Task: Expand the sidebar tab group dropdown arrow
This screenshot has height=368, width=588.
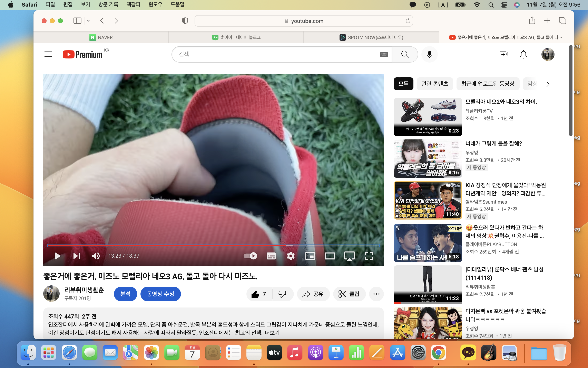Action: coord(88,21)
